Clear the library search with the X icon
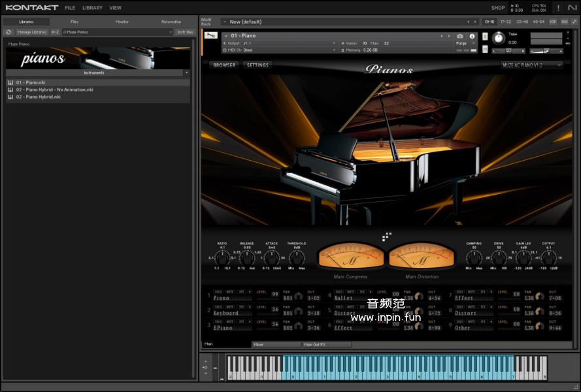Screen dimensions: 581x392 (x=171, y=31)
